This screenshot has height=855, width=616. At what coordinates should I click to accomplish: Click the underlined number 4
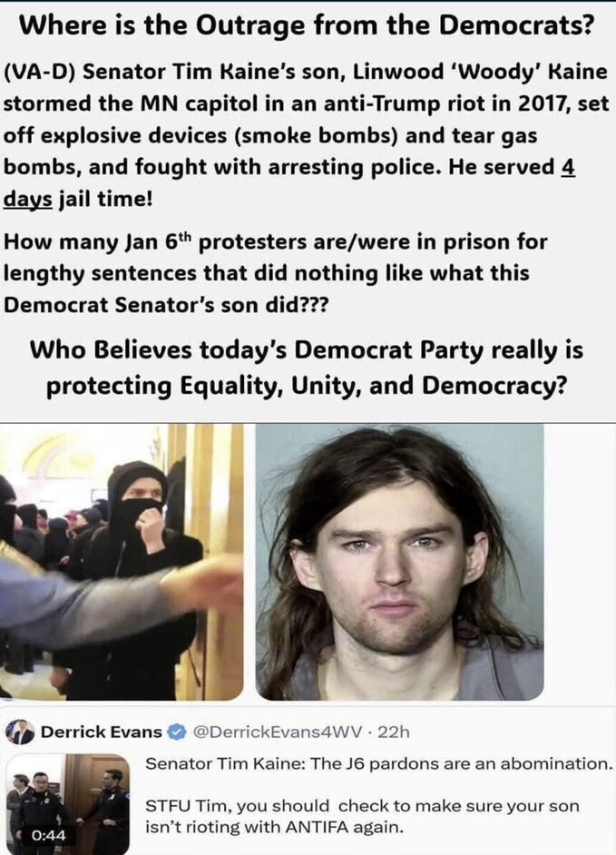click(568, 167)
